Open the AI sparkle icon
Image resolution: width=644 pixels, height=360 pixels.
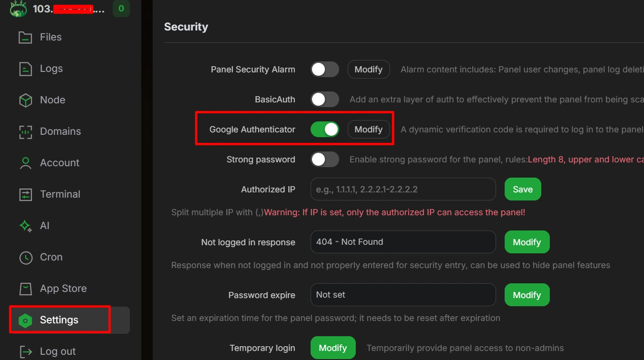point(25,226)
